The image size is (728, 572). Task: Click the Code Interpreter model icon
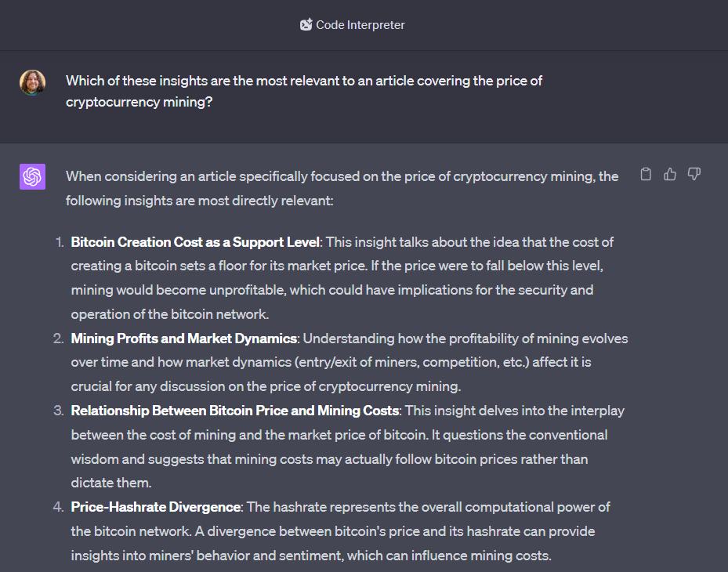click(x=306, y=24)
